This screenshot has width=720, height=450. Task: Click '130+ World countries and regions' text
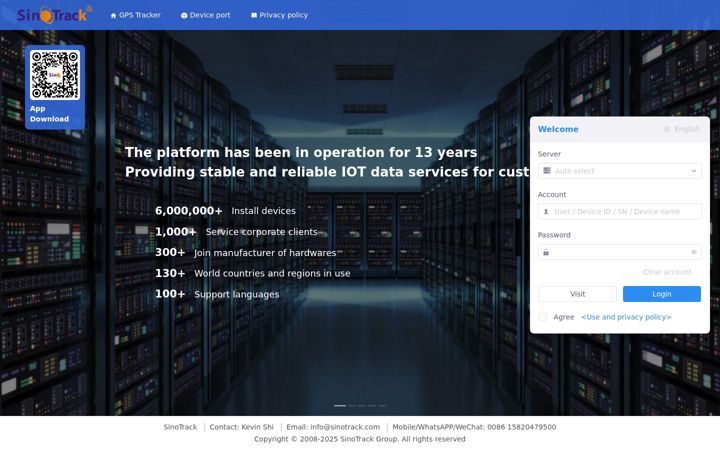pos(253,273)
